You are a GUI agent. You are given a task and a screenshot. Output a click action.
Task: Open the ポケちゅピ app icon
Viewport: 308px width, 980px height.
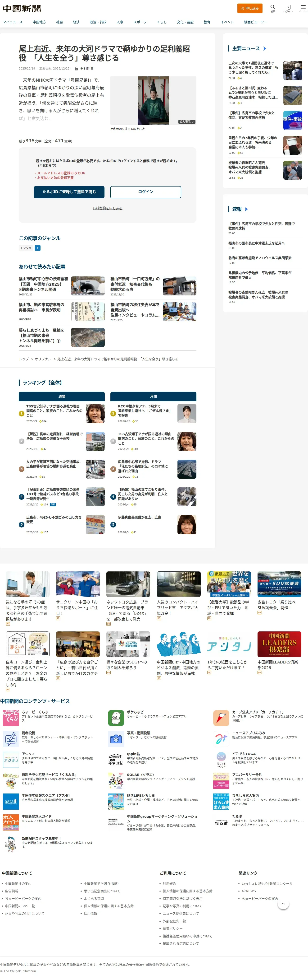[116, 718]
